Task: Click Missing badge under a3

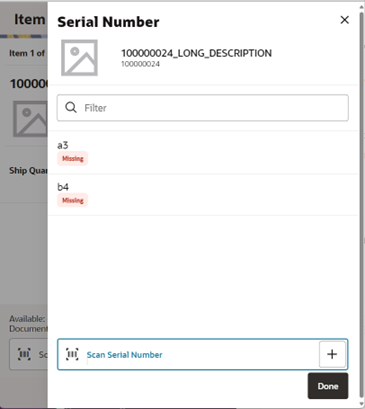Action: 73,159
